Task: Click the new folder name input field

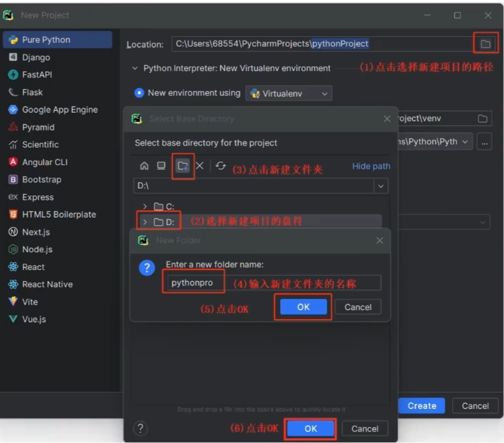Action: click(x=273, y=283)
